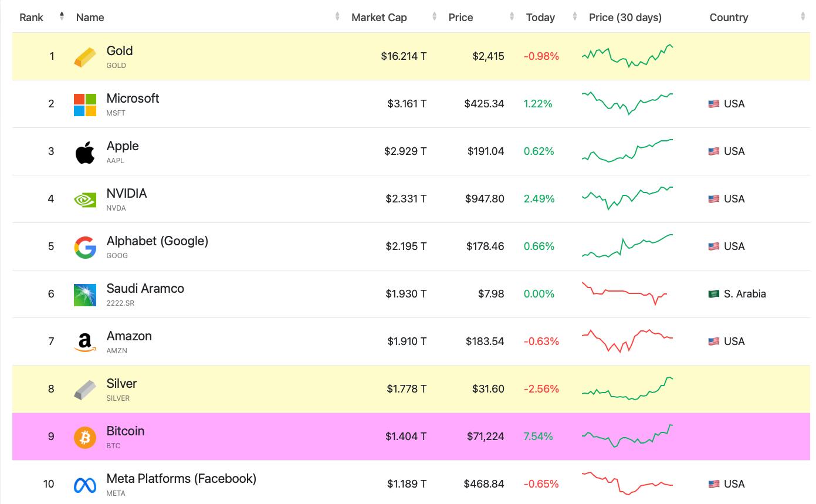Click the Apple logo icon
The image size is (816, 504).
point(85,152)
